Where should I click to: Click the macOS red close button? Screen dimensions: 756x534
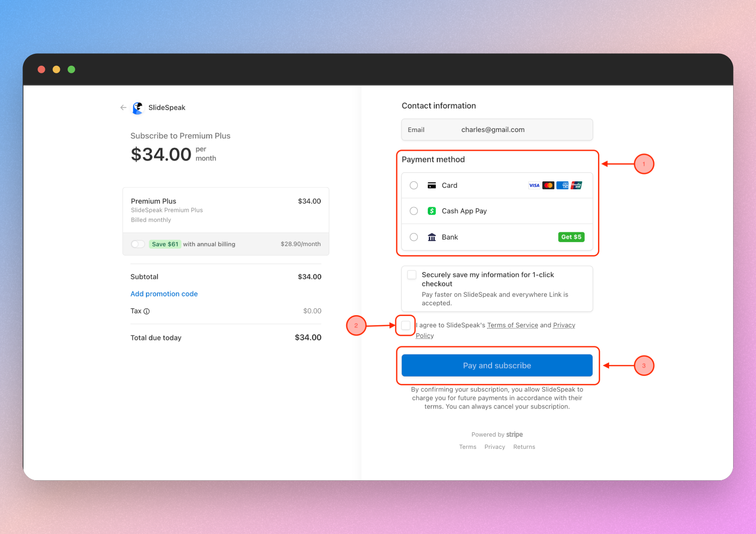[x=41, y=69]
